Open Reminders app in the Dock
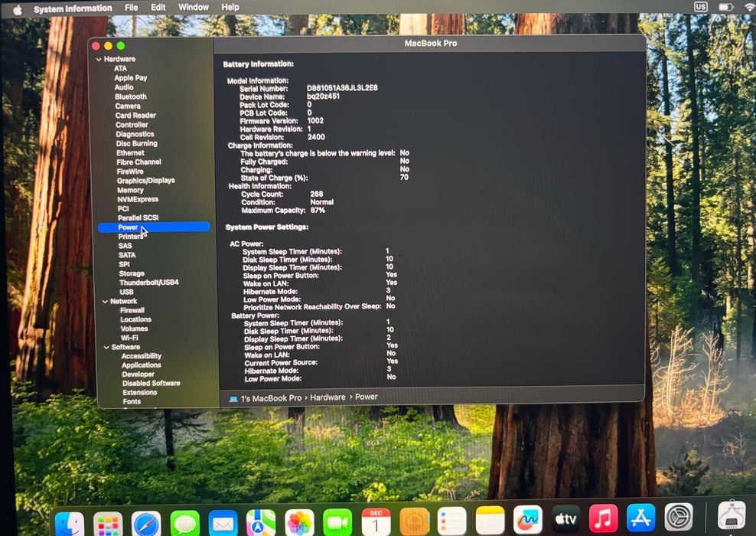 [452, 521]
